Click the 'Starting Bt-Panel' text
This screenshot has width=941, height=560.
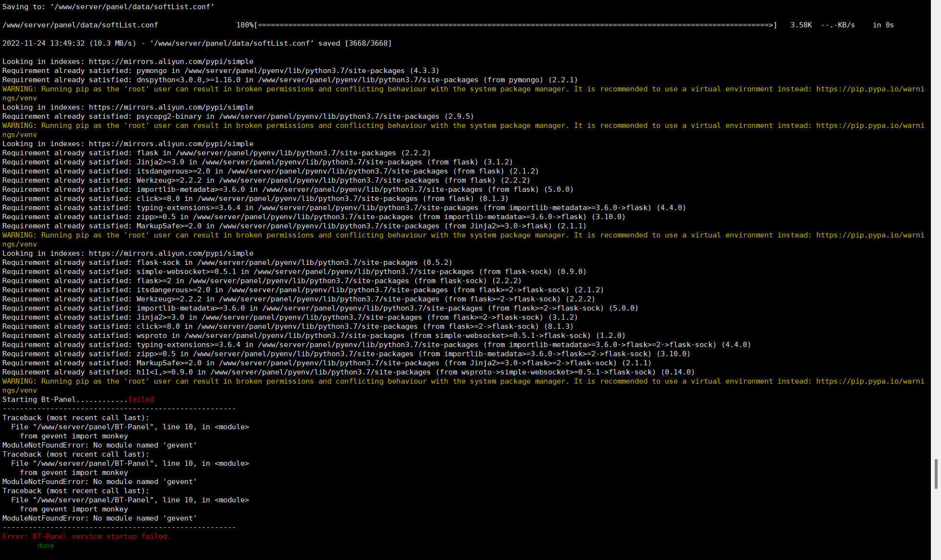point(39,399)
